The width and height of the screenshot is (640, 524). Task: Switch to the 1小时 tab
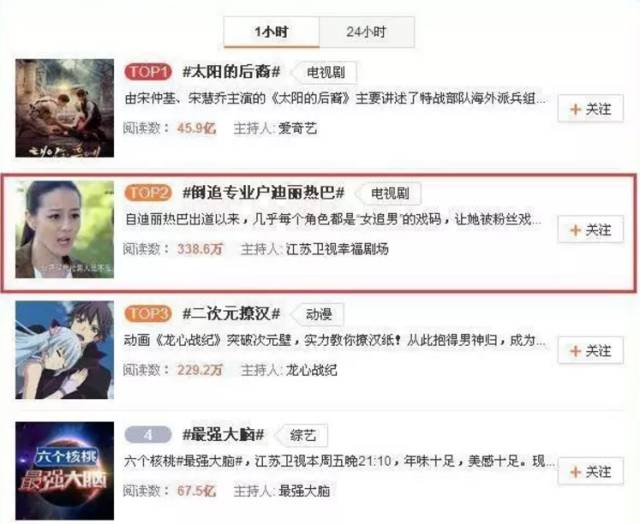coord(271,32)
